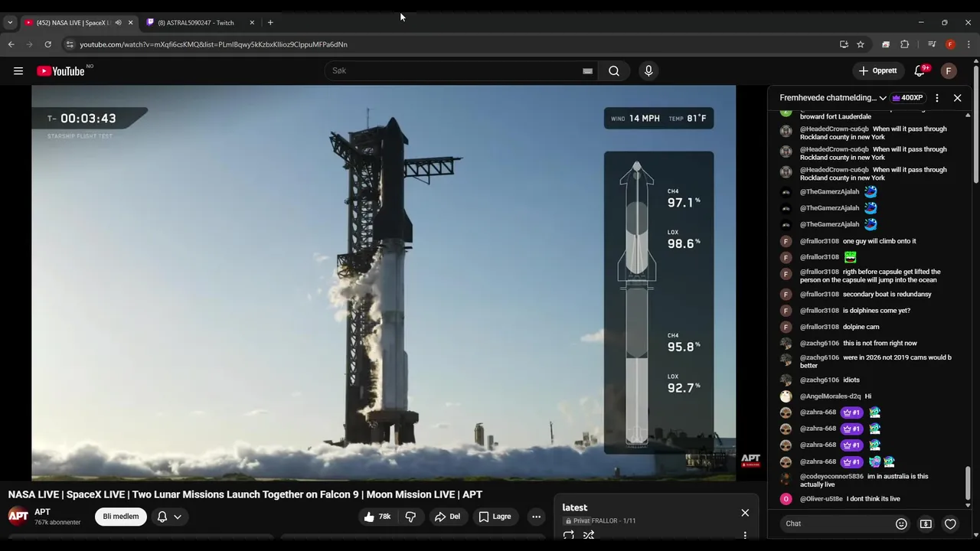Open a new browser tab
The image size is (980, 551).
270,23
